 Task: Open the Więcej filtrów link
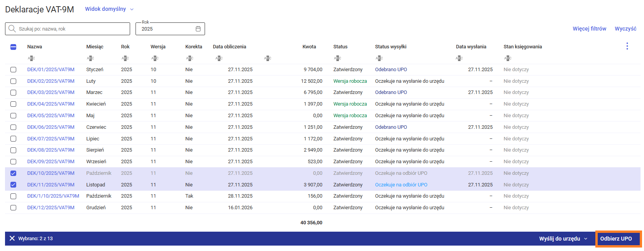[x=589, y=29]
